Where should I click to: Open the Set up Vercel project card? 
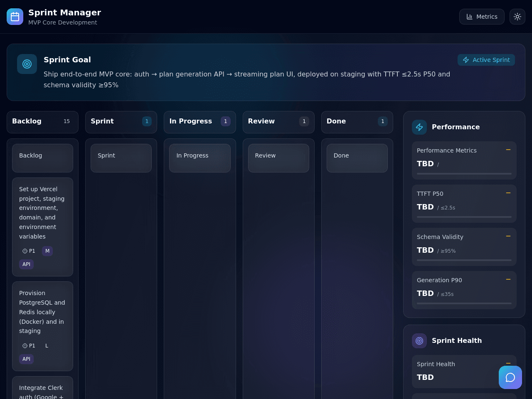coord(42,227)
